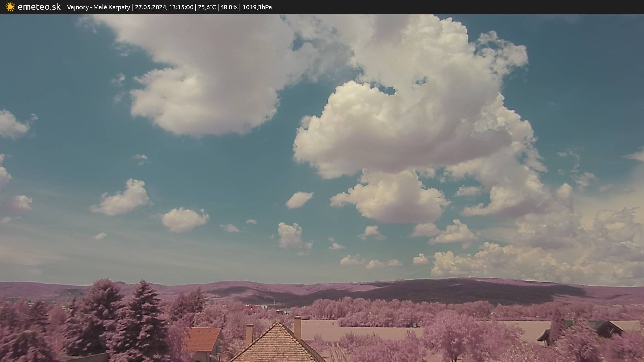Viewport: 644px width, 362px height.
Task: Click the 13:15:00 timestamp
Action: [x=181, y=7]
